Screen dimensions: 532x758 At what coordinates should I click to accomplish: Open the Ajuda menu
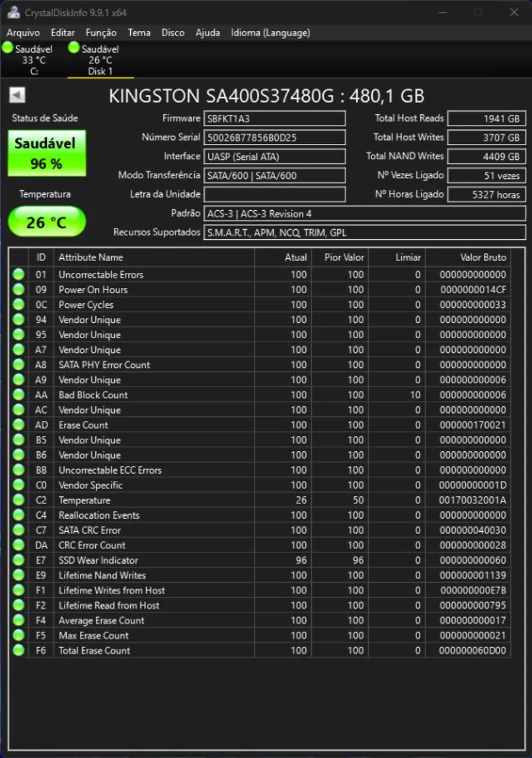tap(208, 33)
